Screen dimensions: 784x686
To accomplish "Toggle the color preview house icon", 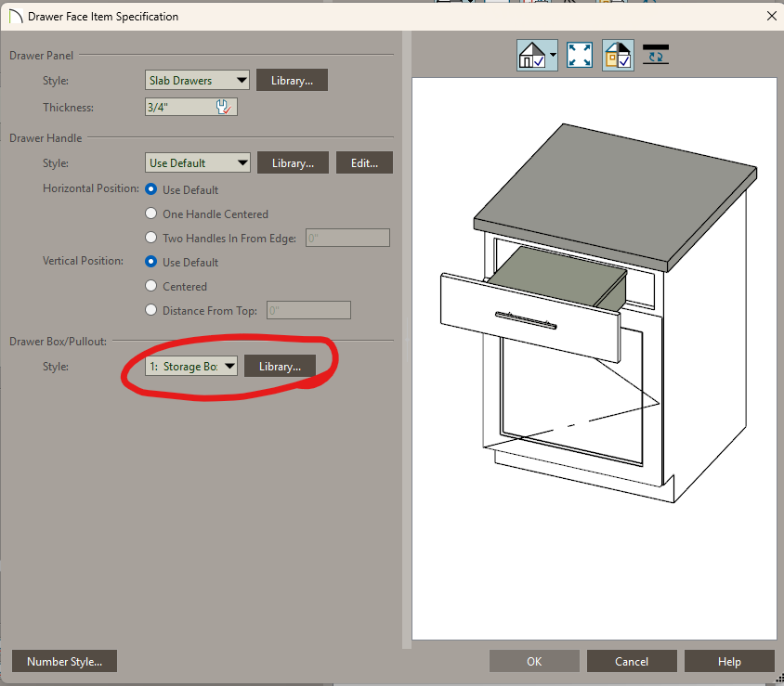I will pyautogui.click(x=618, y=55).
